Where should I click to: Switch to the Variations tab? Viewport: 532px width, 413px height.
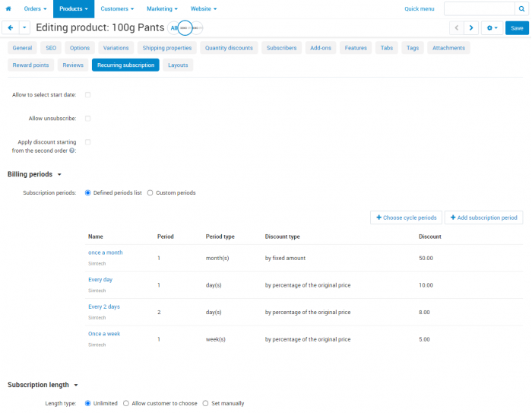(x=116, y=48)
